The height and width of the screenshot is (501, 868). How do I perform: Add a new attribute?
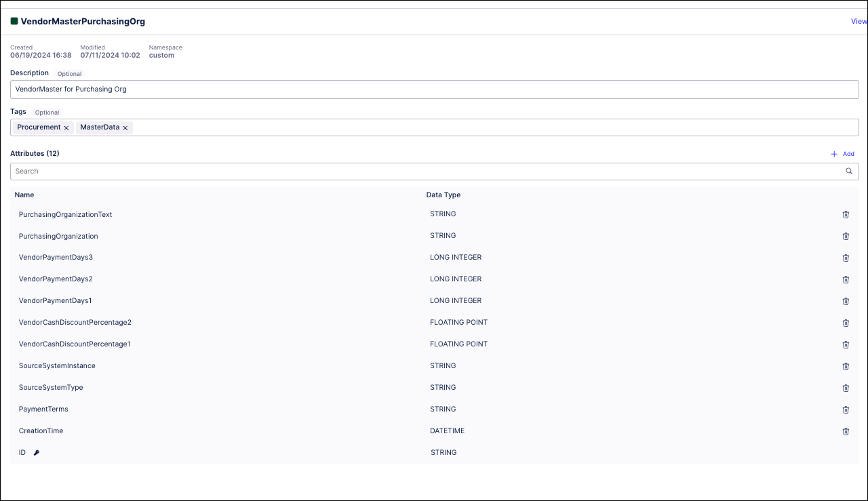(842, 154)
